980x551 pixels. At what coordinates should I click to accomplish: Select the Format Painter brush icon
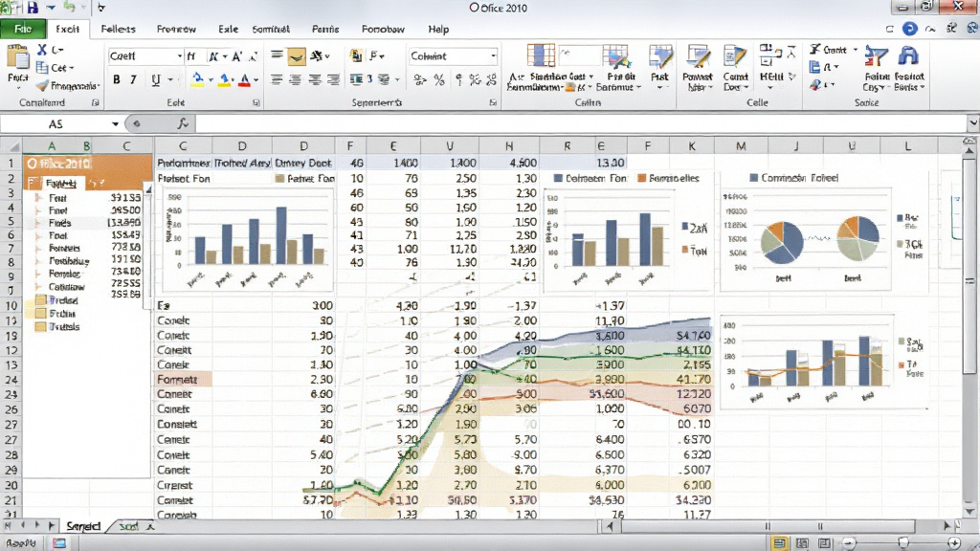tap(42, 85)
